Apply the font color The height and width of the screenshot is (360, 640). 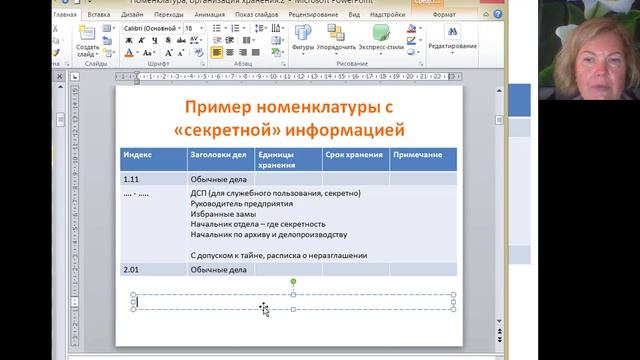pos(129,53)
